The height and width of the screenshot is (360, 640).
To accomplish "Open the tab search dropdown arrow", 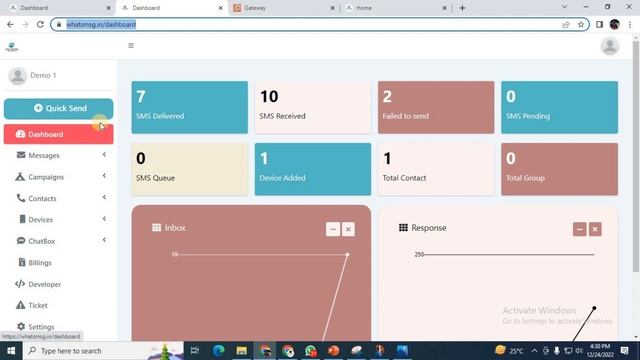I will click(564, 7).
